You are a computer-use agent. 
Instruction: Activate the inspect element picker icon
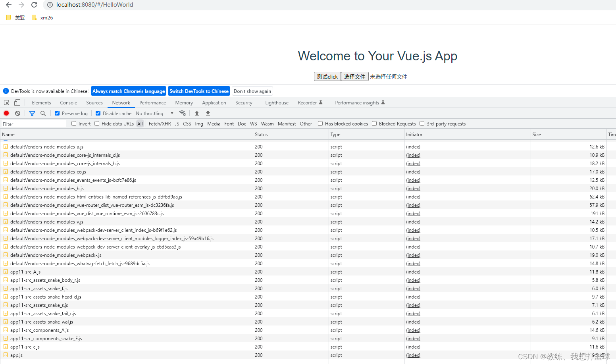tap(7, 102)
